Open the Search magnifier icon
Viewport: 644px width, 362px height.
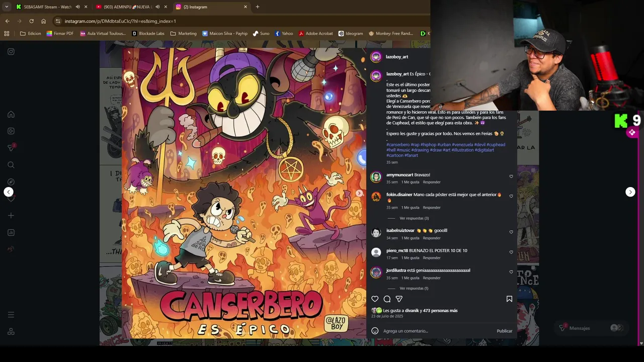pyautogui.click(x=11, y=165)
